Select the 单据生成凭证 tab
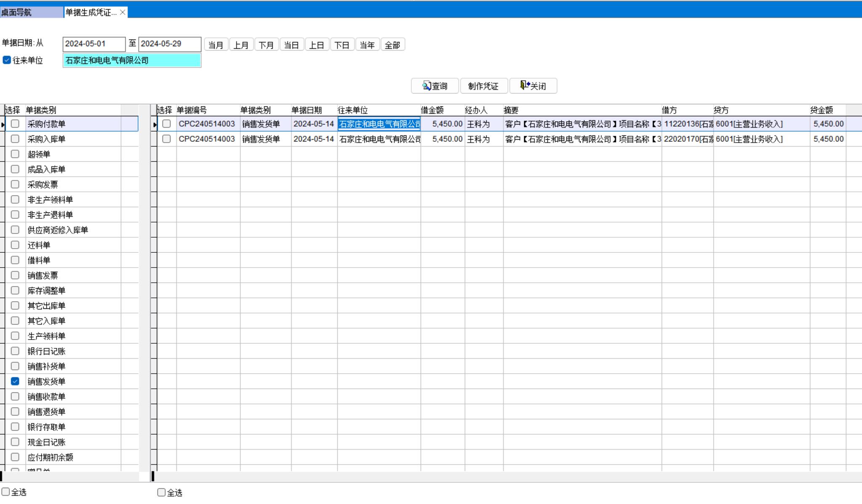This screenshot has width=862, height=504. [x=91, y=12]
